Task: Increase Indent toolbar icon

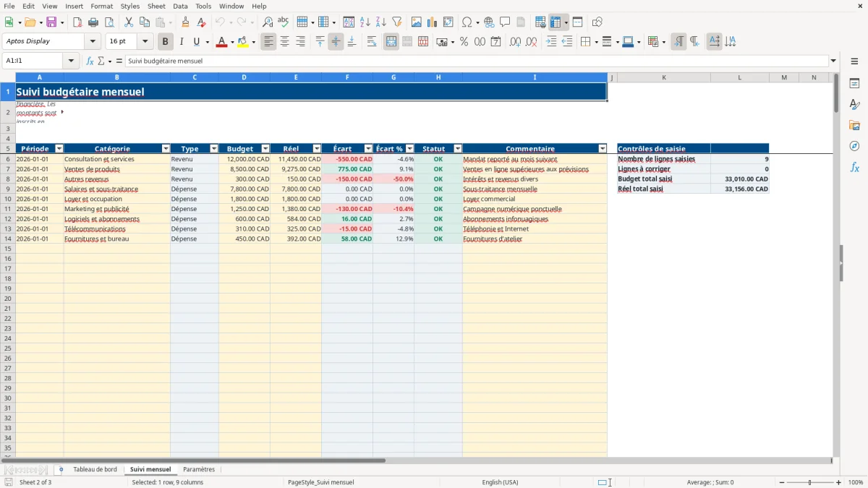Action: coord(551,42)
